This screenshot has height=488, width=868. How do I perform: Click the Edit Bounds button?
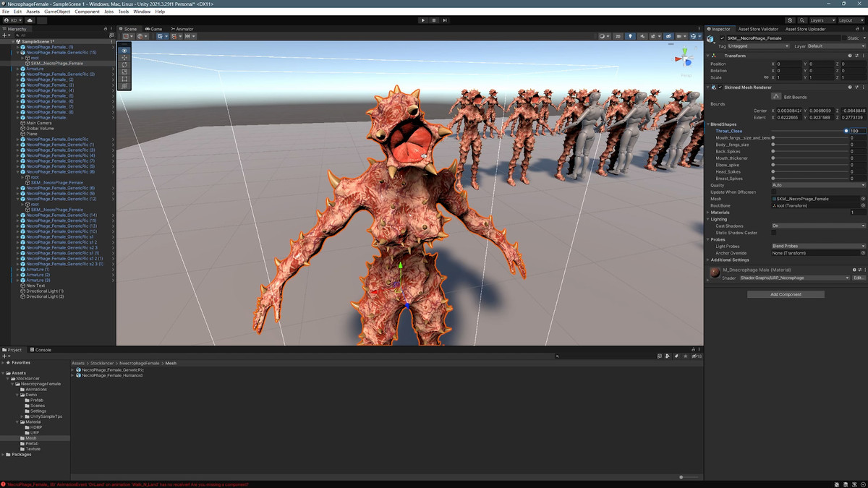pos(792,96)
